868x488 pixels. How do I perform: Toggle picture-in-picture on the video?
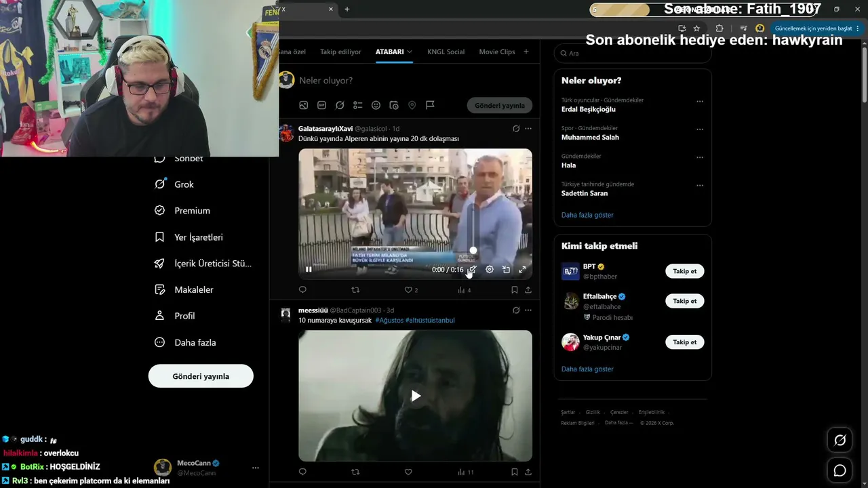(506, 269)
